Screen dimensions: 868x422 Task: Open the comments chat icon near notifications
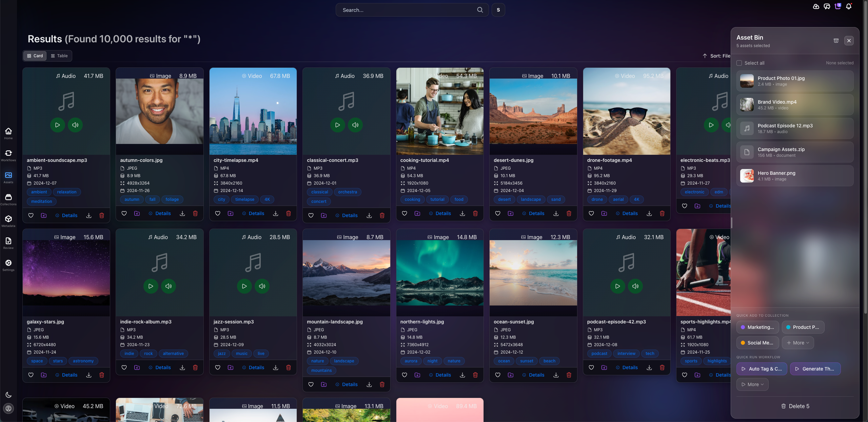point(827,6)
